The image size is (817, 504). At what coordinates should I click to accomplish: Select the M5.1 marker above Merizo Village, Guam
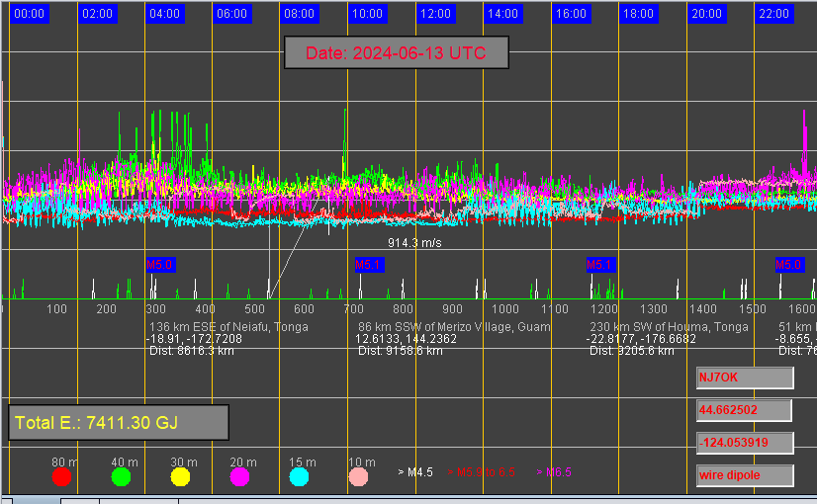pyautogui.click(x=369, y=264)
